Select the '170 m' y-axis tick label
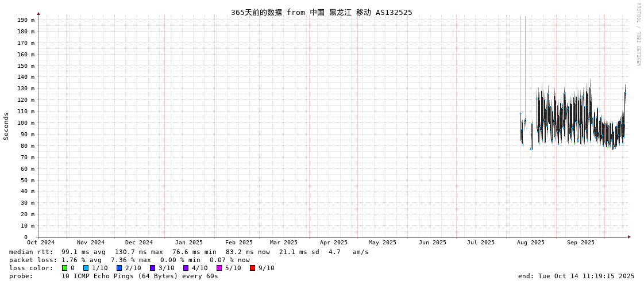 pyautogui.click(x=26, y=43)
